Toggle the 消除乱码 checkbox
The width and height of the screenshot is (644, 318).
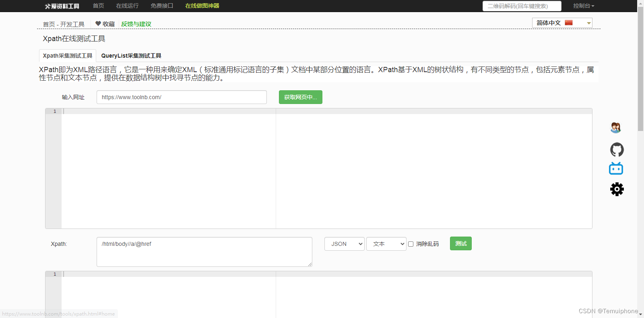pos(411,244)
